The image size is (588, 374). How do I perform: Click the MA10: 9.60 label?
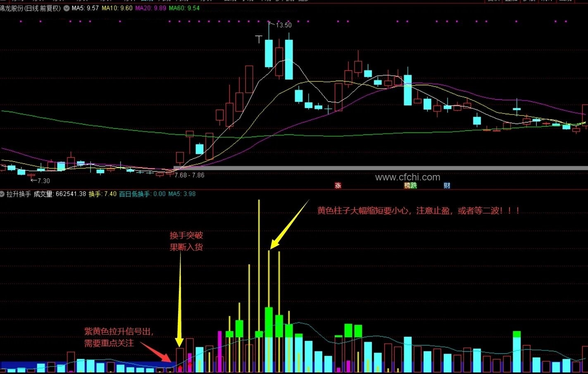pyautogui.click(x=117, y=8)
